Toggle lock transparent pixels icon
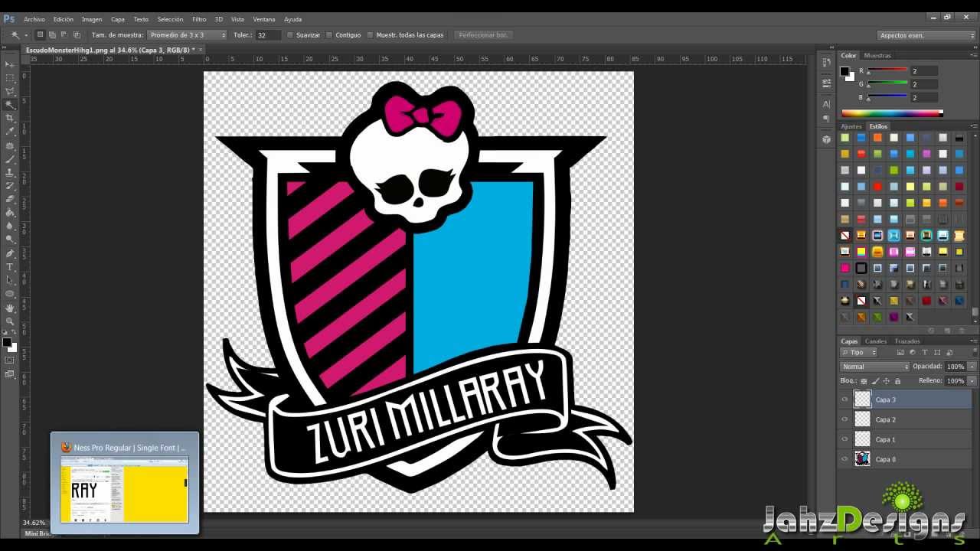The width and height of the screenshot is (980, 551). tap(864, 381)
